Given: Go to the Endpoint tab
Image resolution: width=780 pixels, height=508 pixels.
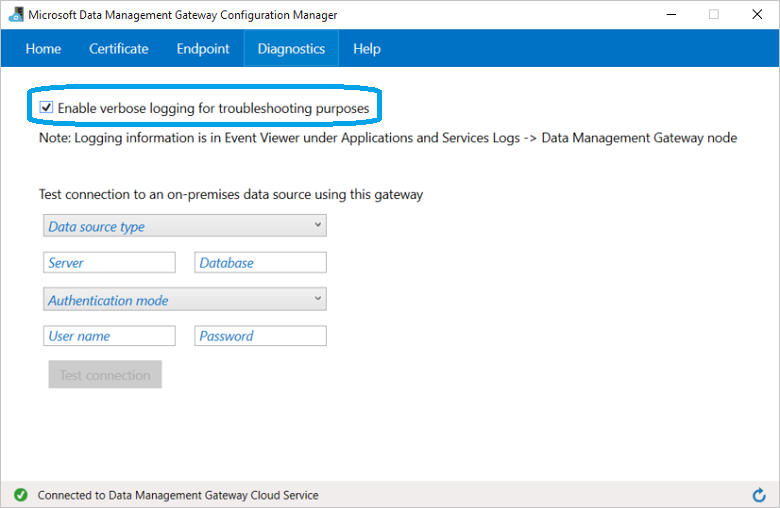Looking at the screenshot, I should pos(203,49).
